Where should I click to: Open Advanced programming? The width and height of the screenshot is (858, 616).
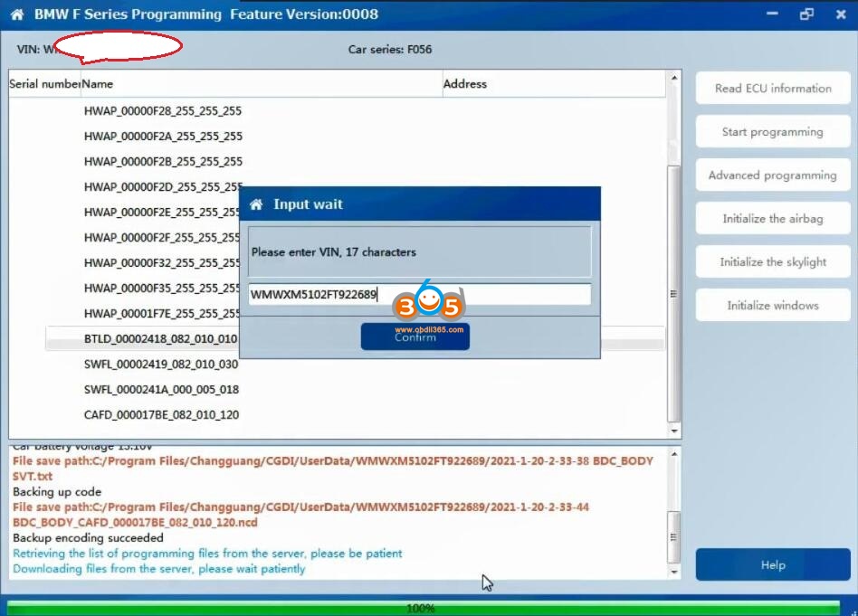[773, 175]
